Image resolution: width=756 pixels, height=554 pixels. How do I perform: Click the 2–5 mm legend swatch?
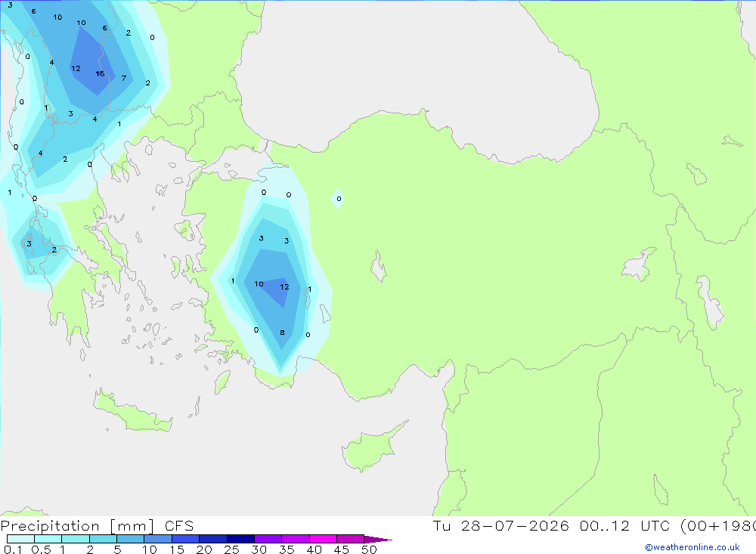tap(103, 539)
